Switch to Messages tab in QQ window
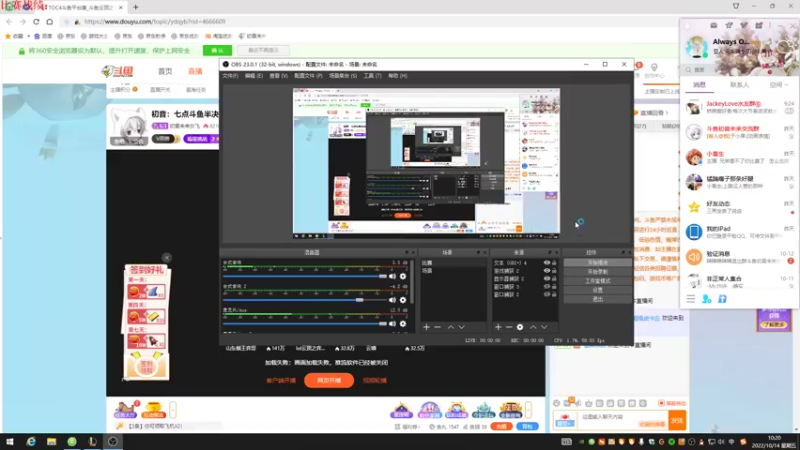 pos(699,85)
